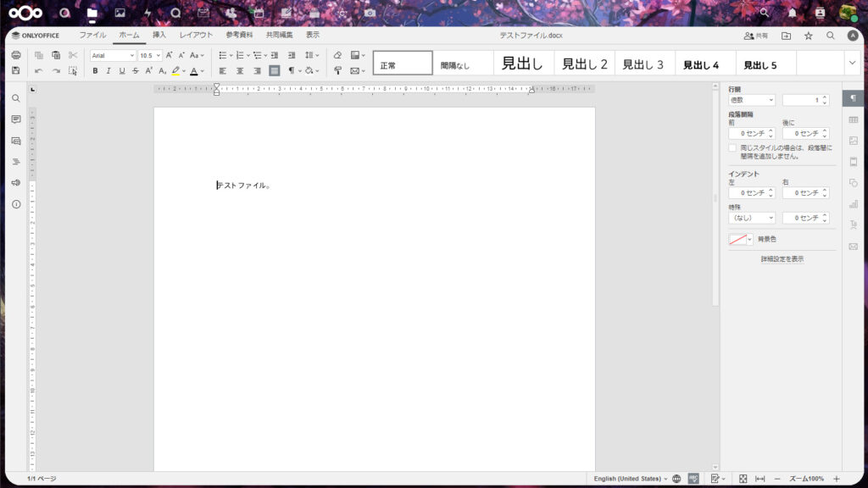The width and height of the screenshot is (868, 488).
Task: Clear style with eraser icon
Action: tap(337, 55)
